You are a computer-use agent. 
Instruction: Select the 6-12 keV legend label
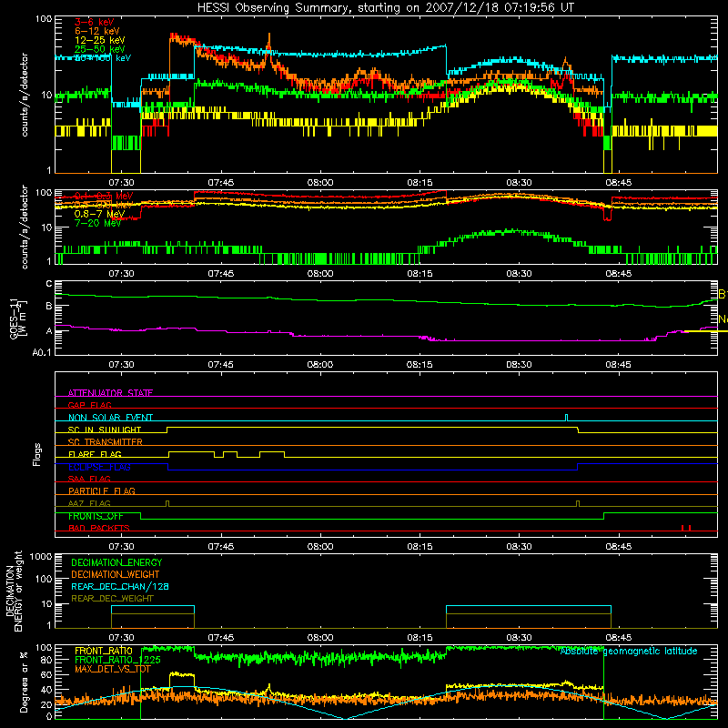(97, 31)
